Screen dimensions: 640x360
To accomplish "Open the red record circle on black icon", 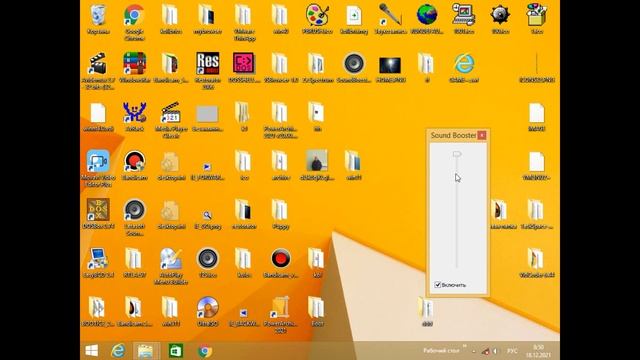I will point(280,259).
